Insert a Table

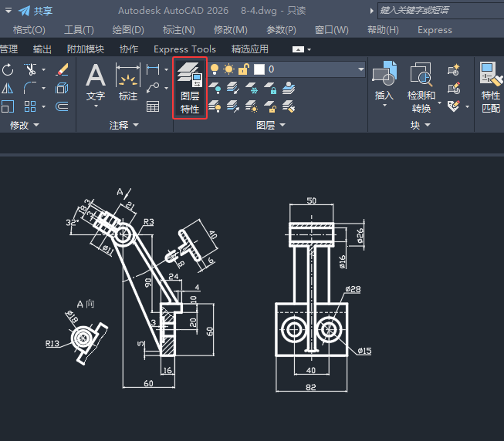pyautogui.click(x=153, y=106)
